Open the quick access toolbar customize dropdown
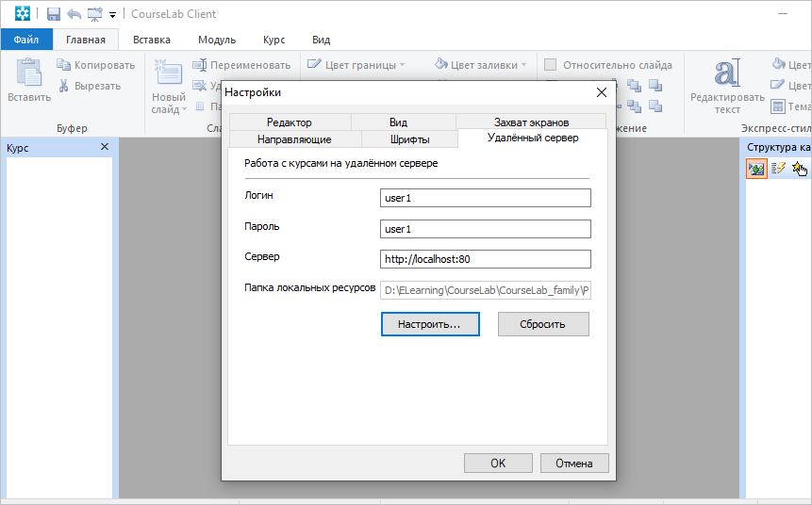This screenshot has height=505, width=812. point(112,15)
